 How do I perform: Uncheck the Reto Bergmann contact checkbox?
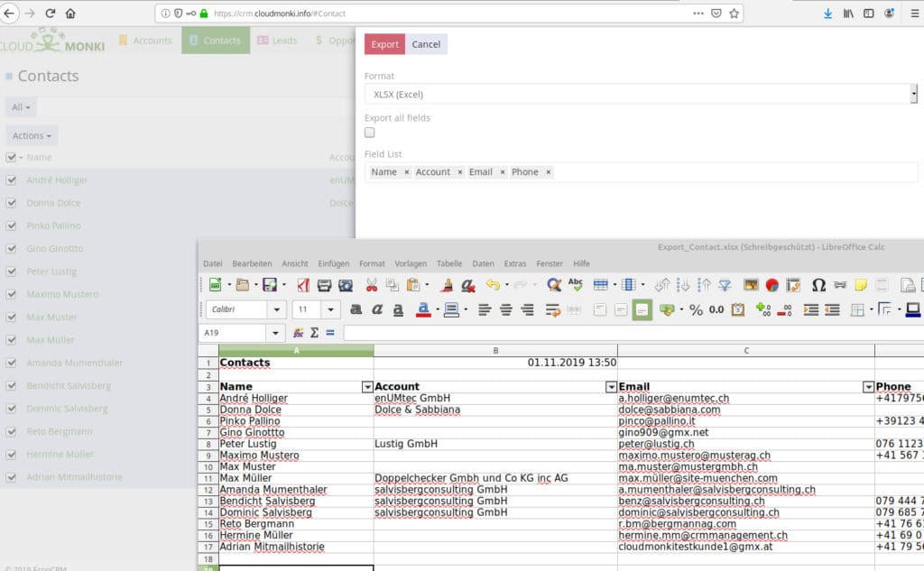11,431
